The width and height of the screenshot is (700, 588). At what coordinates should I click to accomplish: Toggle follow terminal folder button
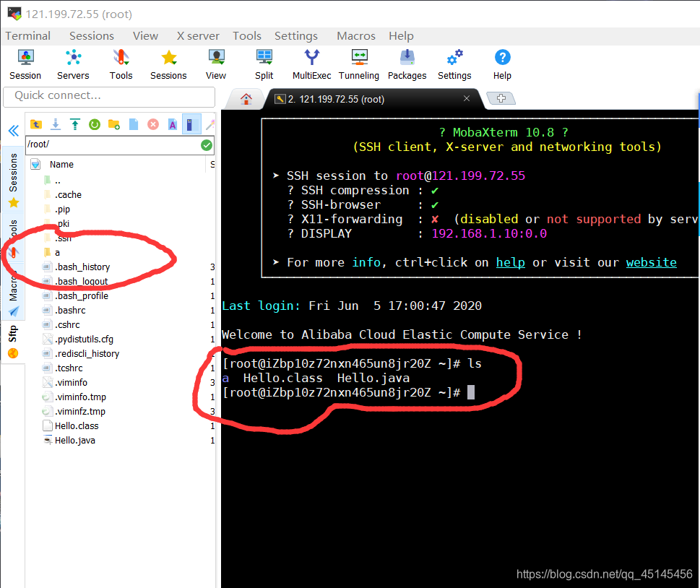[190, 124]
